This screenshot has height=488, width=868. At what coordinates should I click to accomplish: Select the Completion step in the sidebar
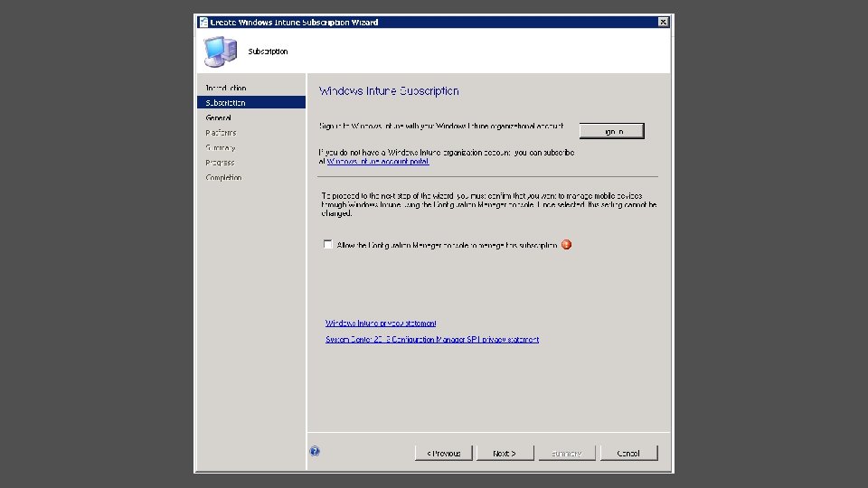[223, 178]
